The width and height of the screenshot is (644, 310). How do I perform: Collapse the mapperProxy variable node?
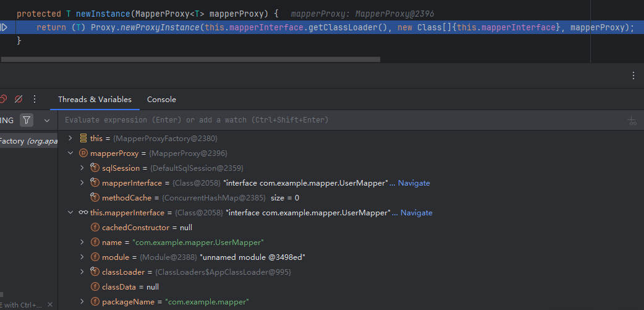[70, 153]
